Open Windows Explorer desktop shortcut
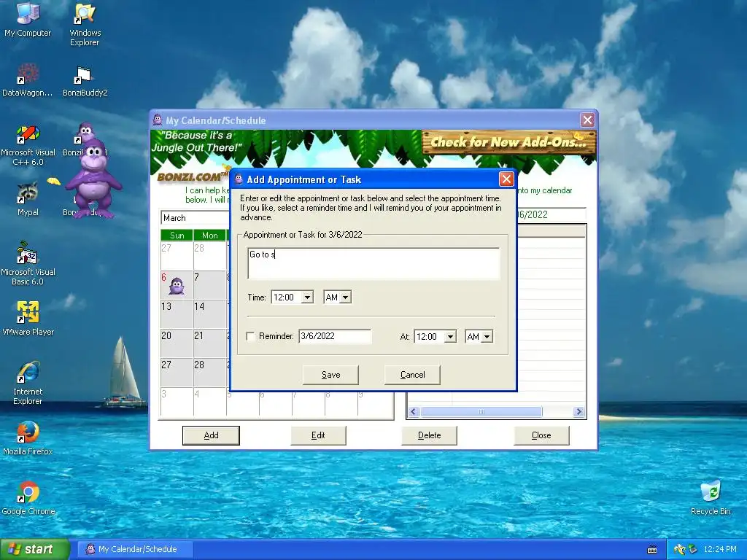747x560 pixels. tap(85, 25)
